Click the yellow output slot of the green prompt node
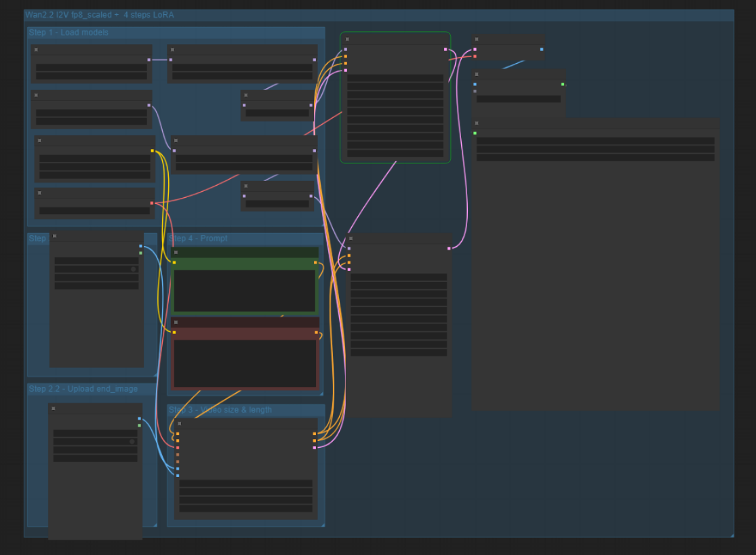This screenshot has height=555, width=756. [x=316, y=262]
